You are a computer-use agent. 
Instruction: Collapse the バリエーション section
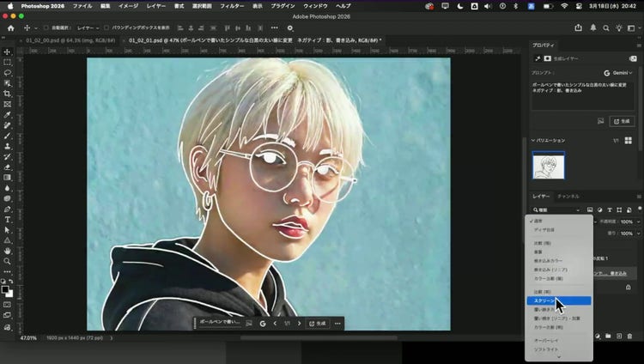533,140
